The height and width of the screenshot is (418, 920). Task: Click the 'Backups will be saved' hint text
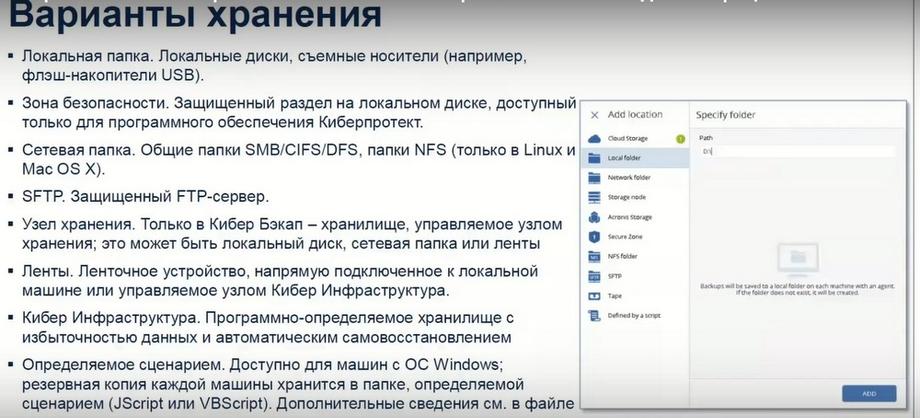point(797,289)
